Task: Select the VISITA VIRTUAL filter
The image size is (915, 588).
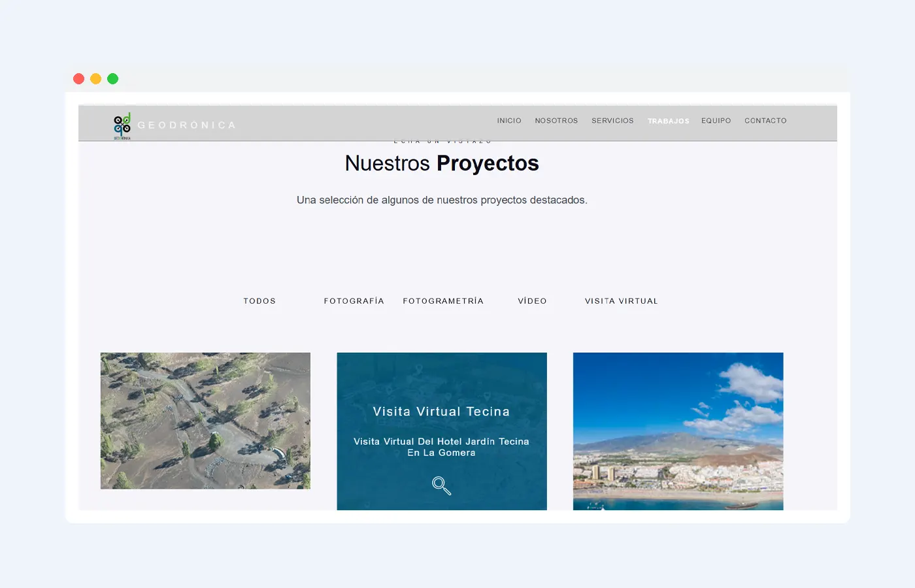Action: [621, 301]
